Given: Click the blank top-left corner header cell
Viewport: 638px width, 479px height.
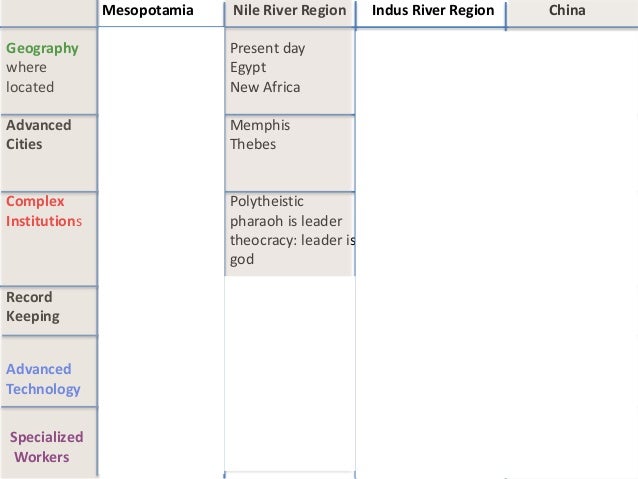Looking at the screenshot, I should (49, 13).
